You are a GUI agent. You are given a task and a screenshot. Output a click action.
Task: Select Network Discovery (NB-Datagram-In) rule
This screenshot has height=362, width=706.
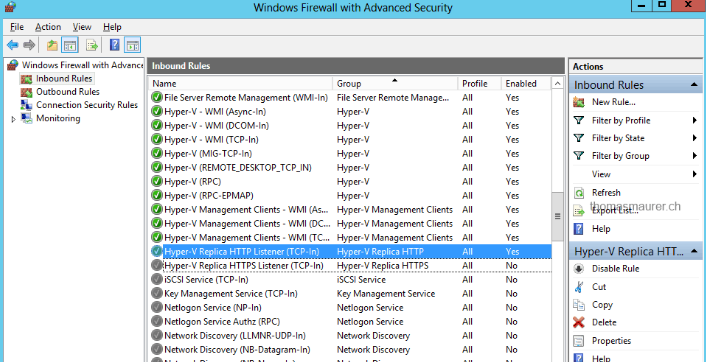pyautogui.click(x=349, y=350)
